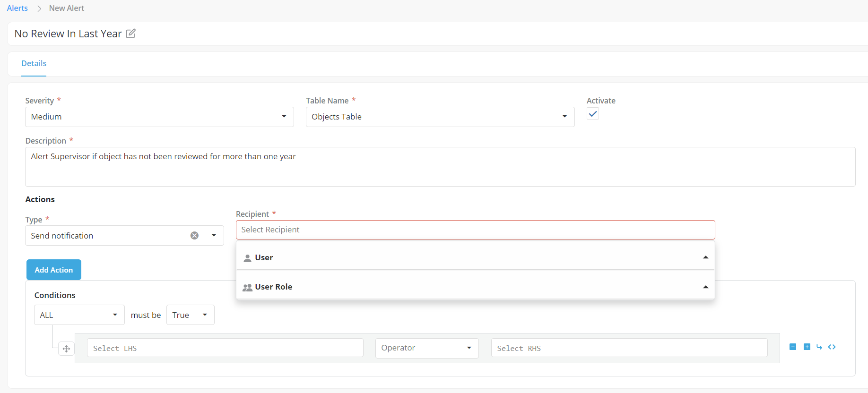Viewport: 868px width, 393px height.
Task: Clear the Send notification type selection
Action: [194, 236]
